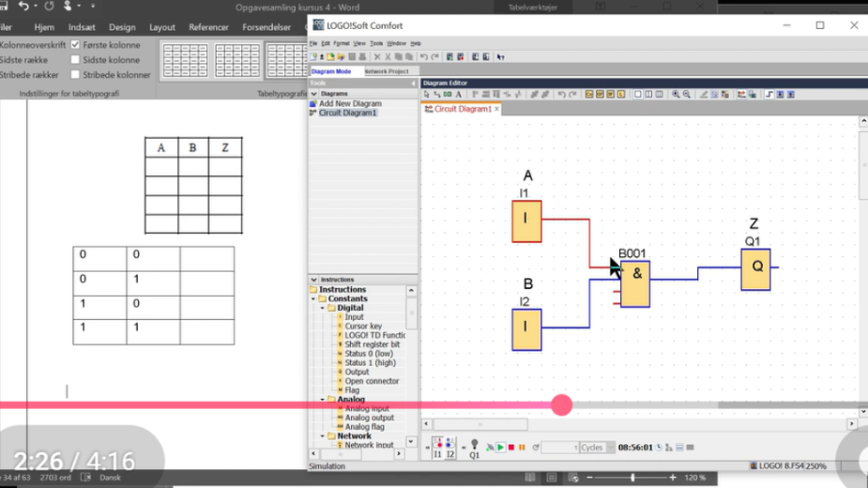The width and height of the screenshot is (868, 488).
Task: Select the Status 1 (high) instruction
Action: 370,363
